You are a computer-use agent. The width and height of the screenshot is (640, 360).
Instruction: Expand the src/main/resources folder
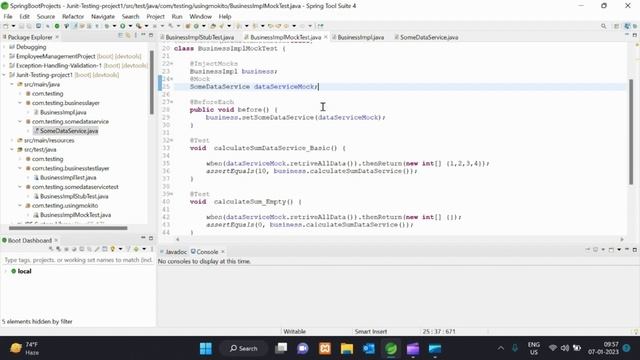12,140
